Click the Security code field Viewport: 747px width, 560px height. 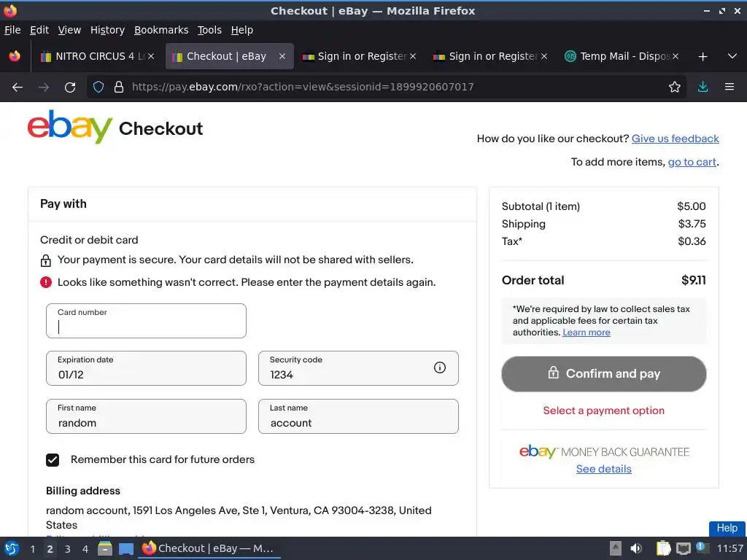(358, 368)
